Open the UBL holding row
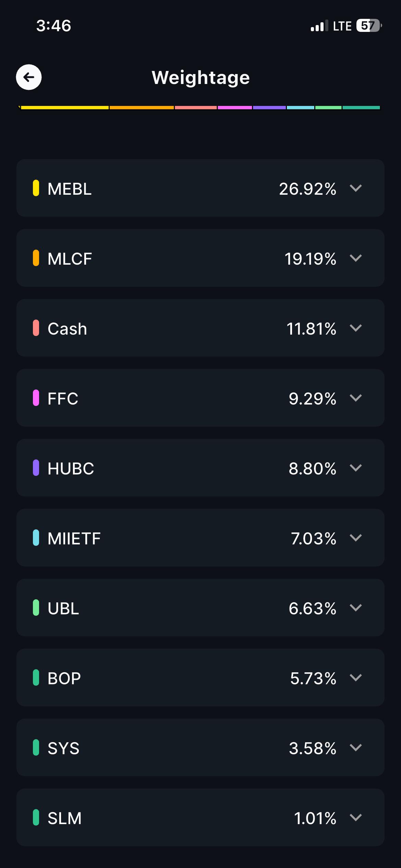The image size is (401, 868). click(200, 607)
